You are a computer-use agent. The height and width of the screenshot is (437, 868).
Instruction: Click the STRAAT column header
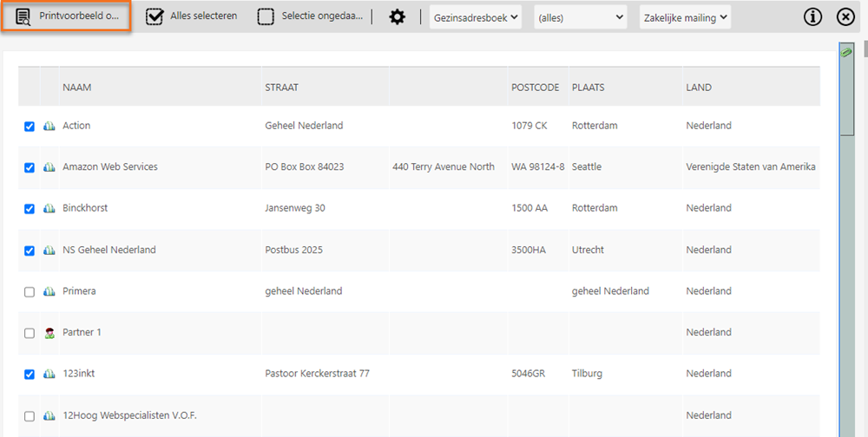(x=281, y=88)
